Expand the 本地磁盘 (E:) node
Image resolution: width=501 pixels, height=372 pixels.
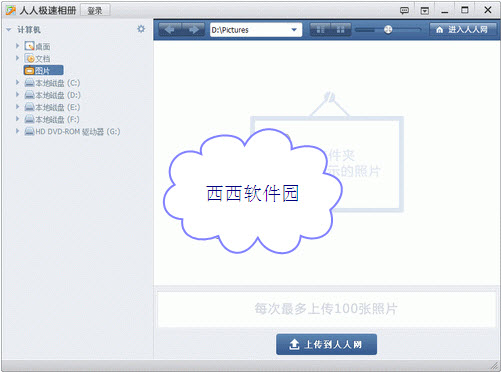click(17, 107)
